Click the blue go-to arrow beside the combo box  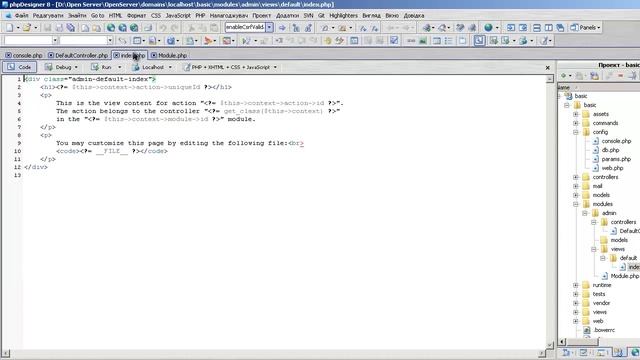[x=282, y=28]
